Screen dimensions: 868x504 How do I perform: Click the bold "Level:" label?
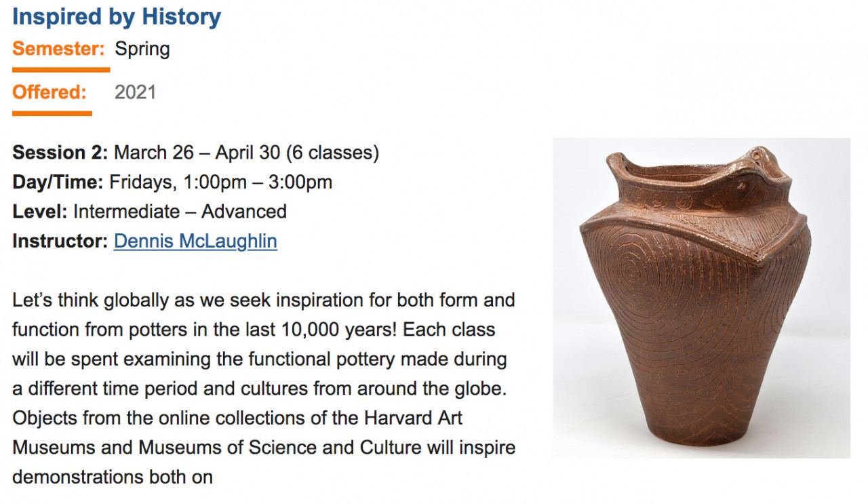click(40, 211)
